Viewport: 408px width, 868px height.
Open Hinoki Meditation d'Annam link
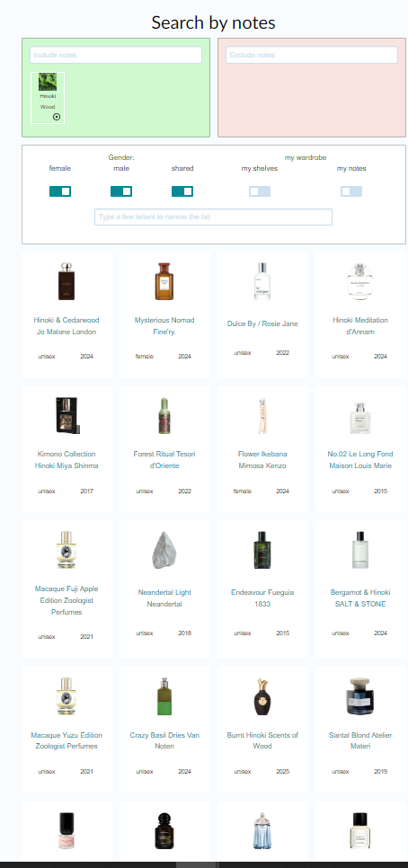pos(360,326)
